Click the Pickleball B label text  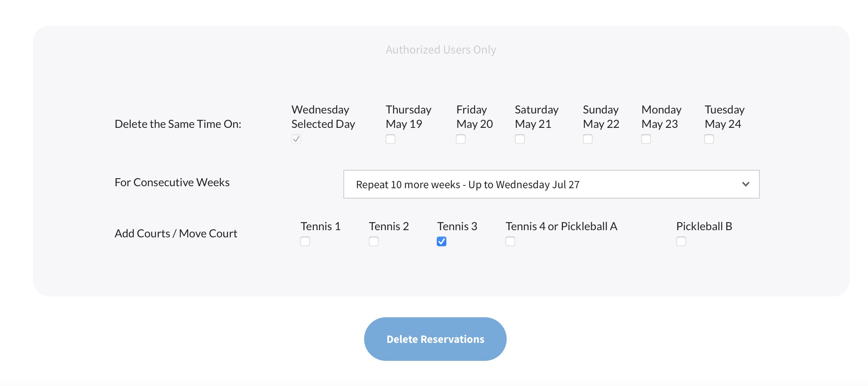pos(704,226)
